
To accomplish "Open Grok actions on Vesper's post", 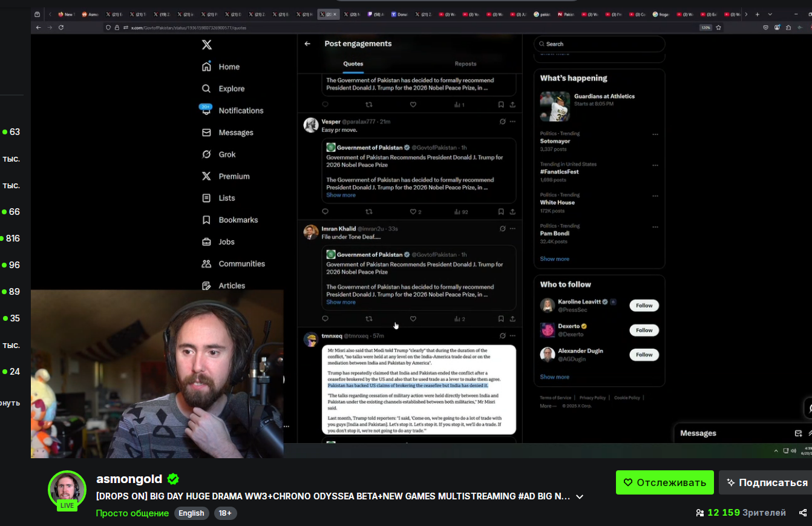I will (502, 122).
